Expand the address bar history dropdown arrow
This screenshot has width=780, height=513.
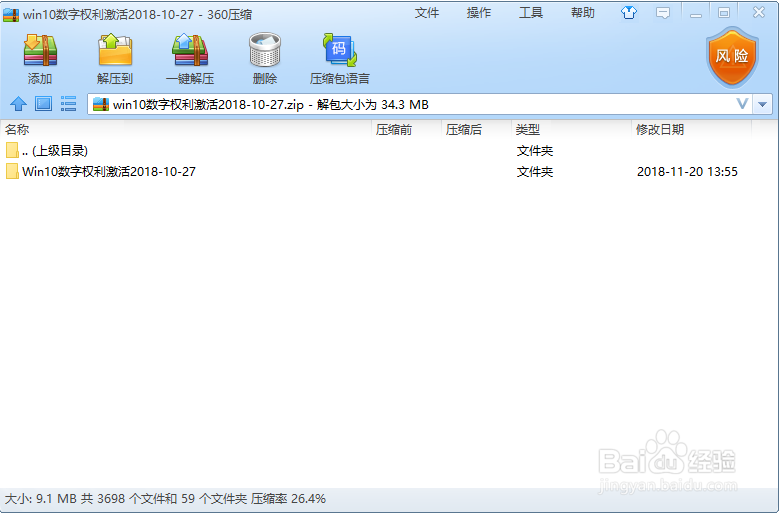[762, 104]
